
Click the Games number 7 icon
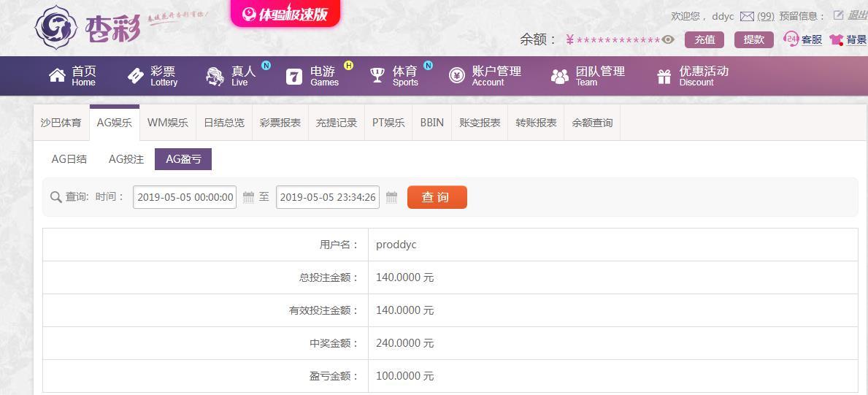[294, 77]
